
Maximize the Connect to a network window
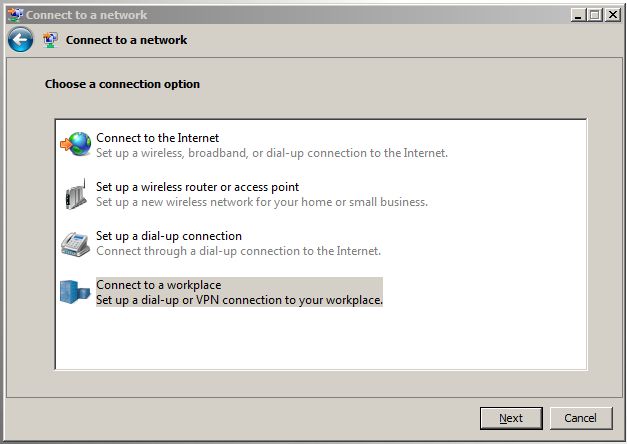tap(595, 15)
